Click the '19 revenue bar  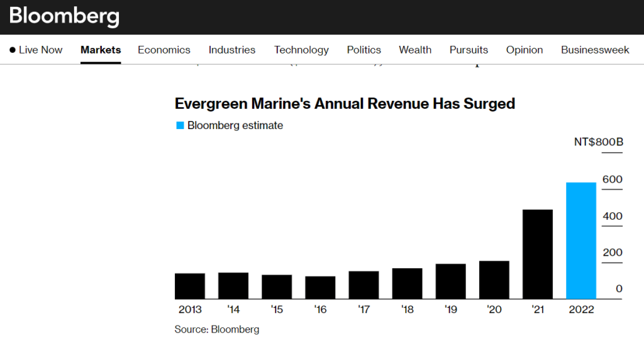coord(450,281)
